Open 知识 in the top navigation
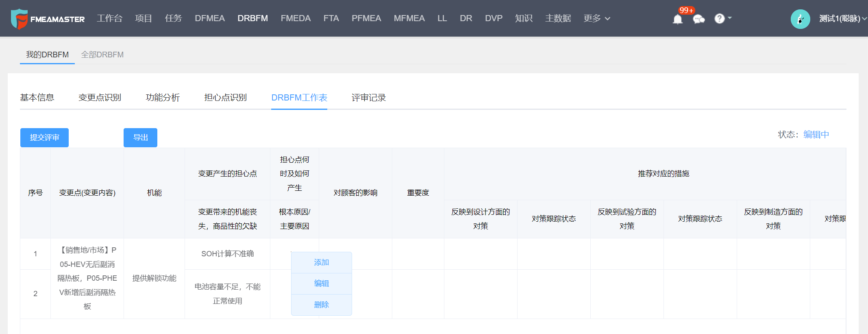868x334 pixels. pos(524,18)
